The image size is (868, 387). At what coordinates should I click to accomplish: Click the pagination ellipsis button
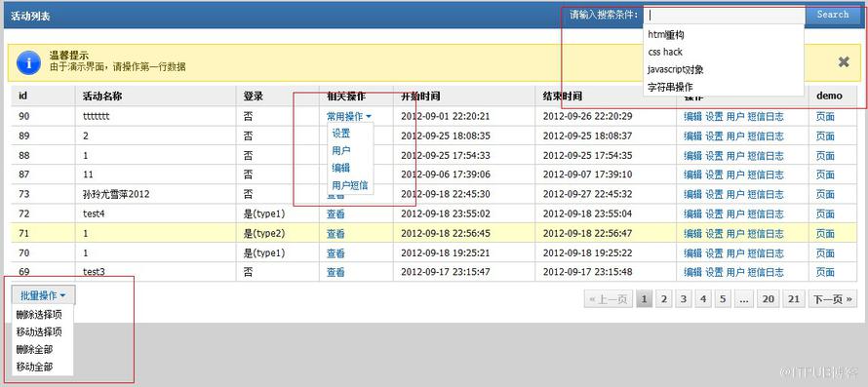[743, 299]
